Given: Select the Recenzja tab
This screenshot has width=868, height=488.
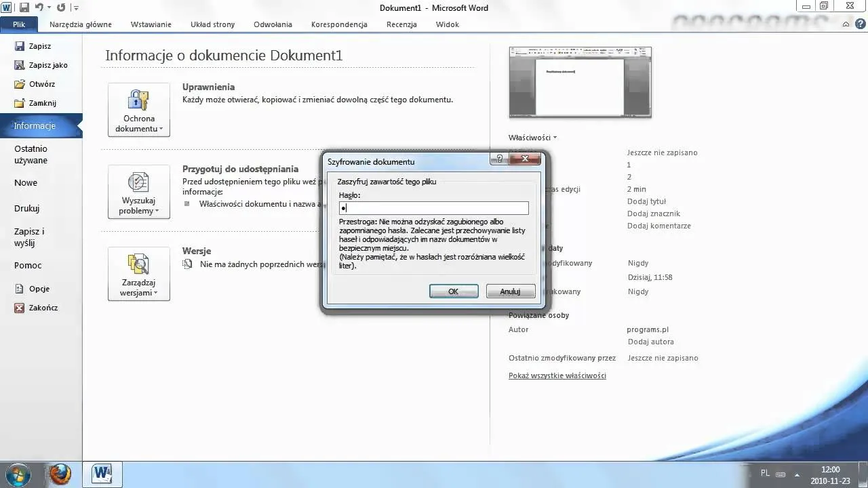Looking at the screenshot, I should coord(401,24).
